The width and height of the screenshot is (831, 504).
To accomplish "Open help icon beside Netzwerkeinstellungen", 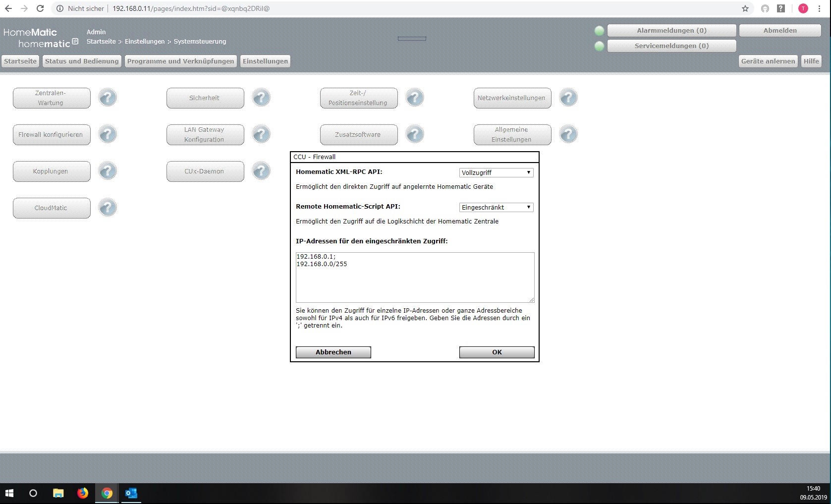I will (568, 98).
